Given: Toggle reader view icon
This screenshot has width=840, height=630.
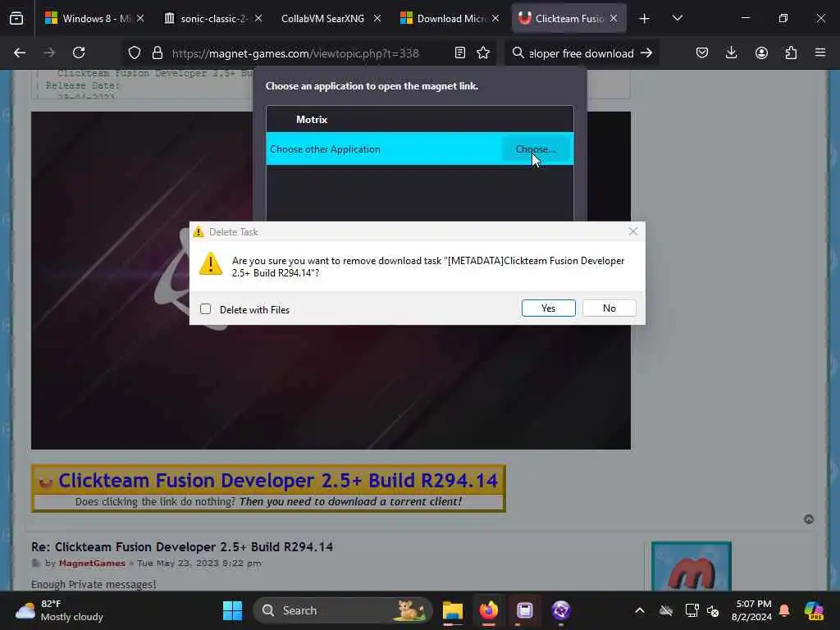Looking at the screenshot, I should pos(459,52).
